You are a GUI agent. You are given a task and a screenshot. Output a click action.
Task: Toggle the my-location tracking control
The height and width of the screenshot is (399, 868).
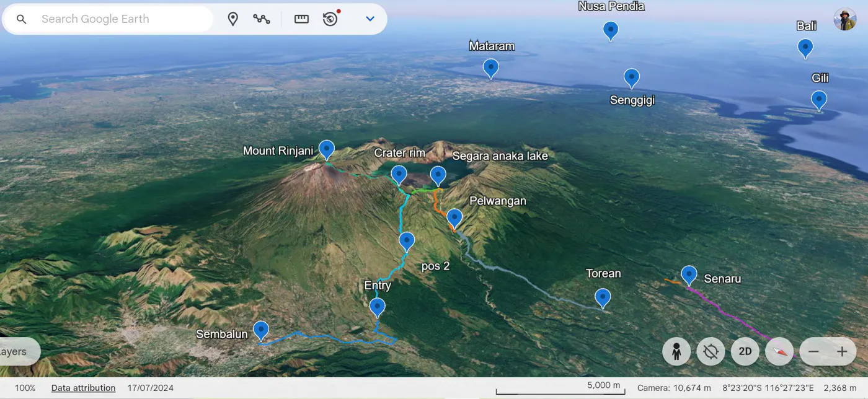[711, 351]
